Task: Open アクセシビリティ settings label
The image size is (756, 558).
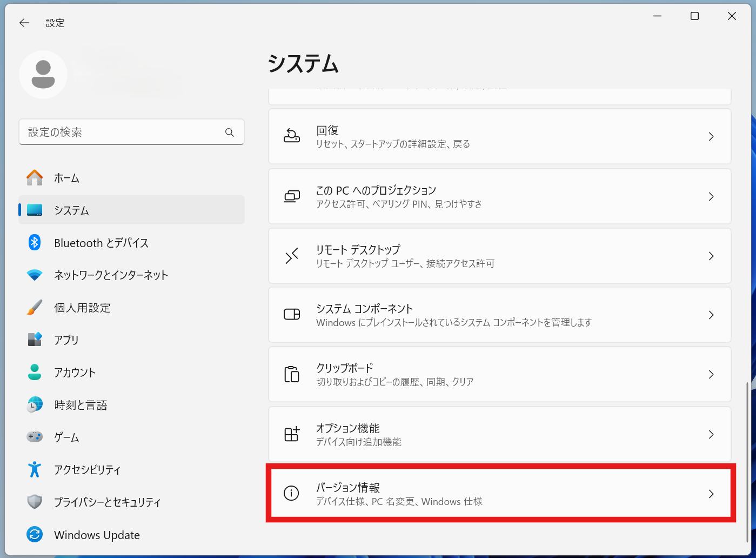Action: point(87,470)
